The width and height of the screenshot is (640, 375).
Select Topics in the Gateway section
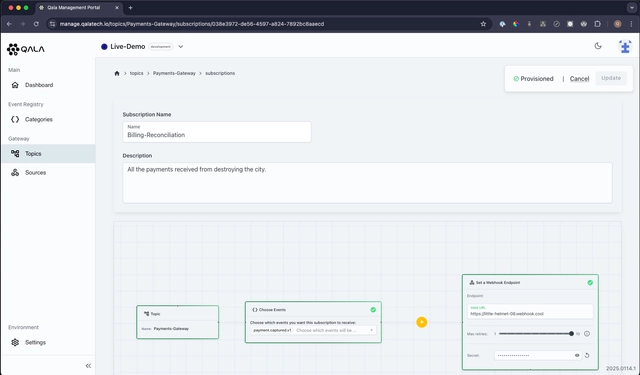pos(48,153)
